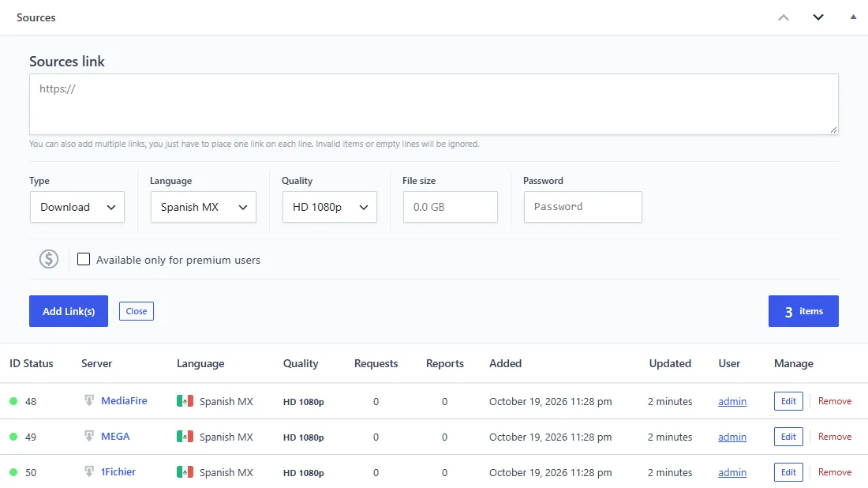Click the Close button

[137, 311]
